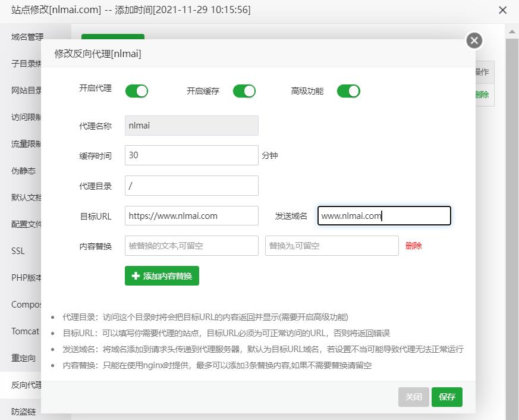
Task: Edit the 代理目录 field
Action: pyautogui.click(x=191, y=186)
